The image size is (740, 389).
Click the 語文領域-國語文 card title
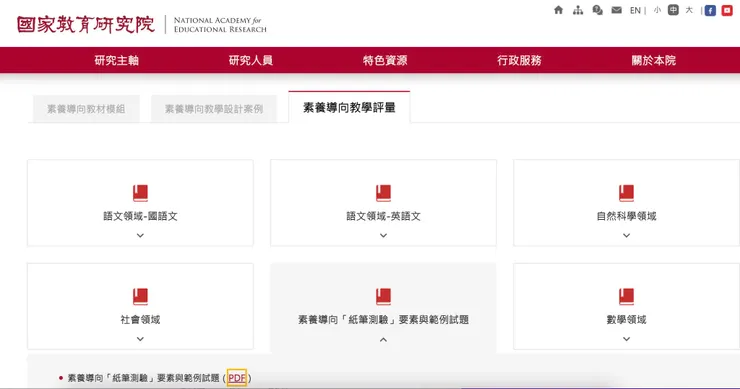click(140, 216)
